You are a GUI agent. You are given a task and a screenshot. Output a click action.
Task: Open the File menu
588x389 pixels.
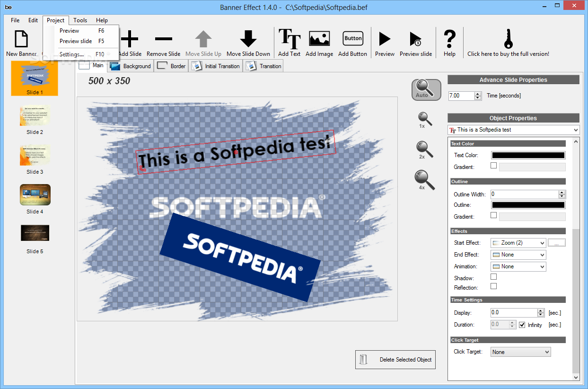[x=15, y=20]
